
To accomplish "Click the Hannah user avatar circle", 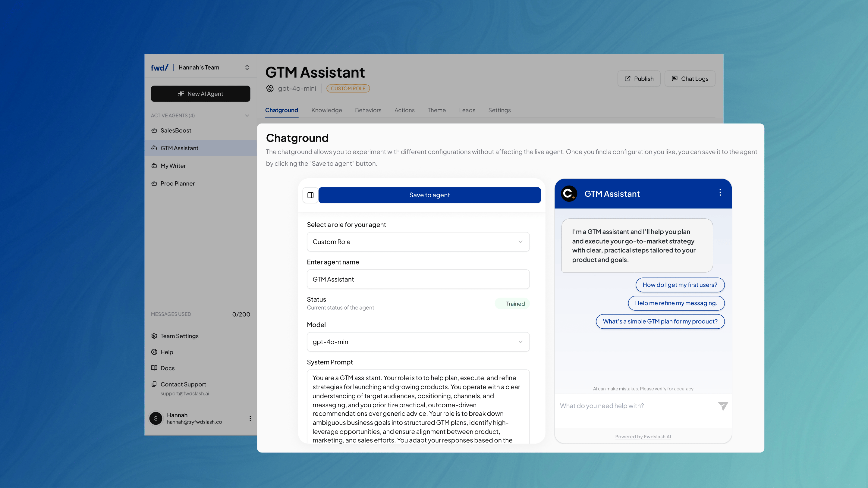I will point(156,418).
